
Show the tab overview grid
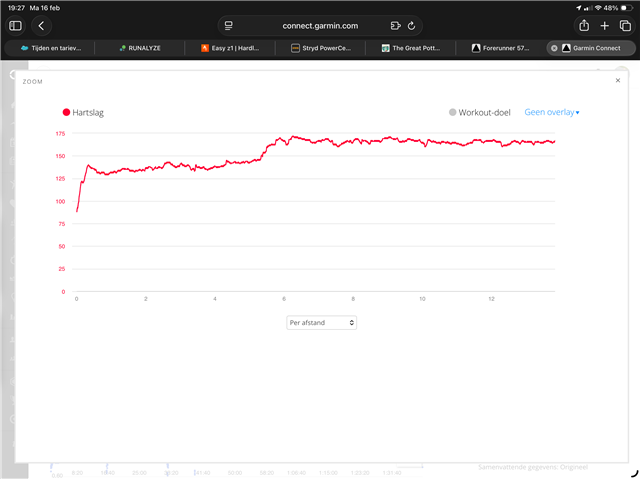click(625, 25)
